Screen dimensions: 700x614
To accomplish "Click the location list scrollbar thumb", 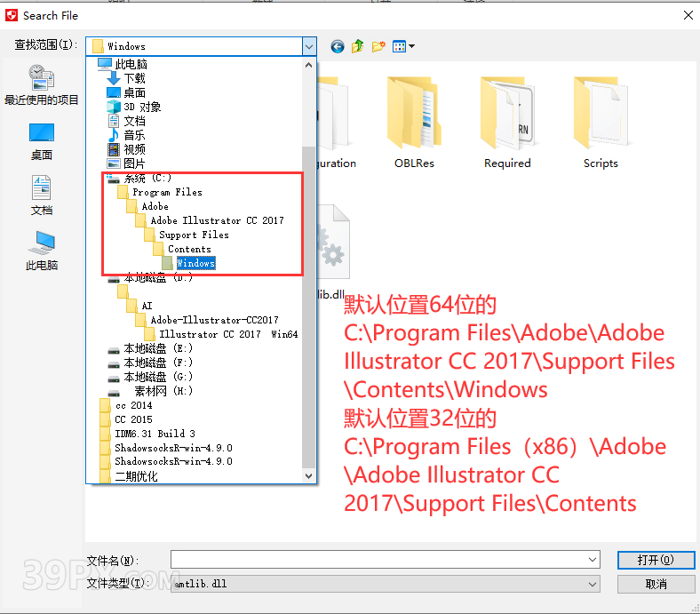I will coord(308,307).
